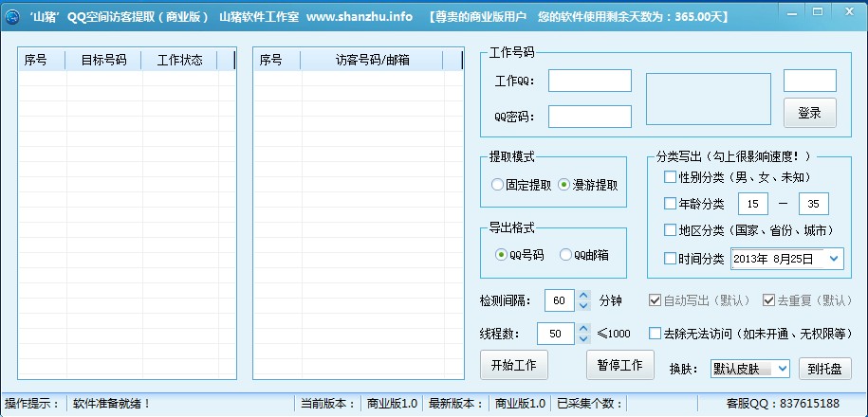Click the captcha code input above 登录
The image size is (868, 417).
click(810, 81)
